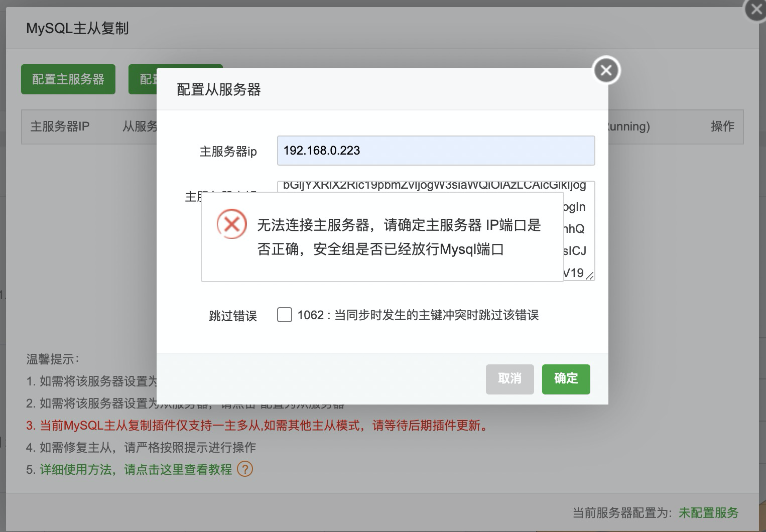Close the 配置从服务器 dialog

(606, 70)
